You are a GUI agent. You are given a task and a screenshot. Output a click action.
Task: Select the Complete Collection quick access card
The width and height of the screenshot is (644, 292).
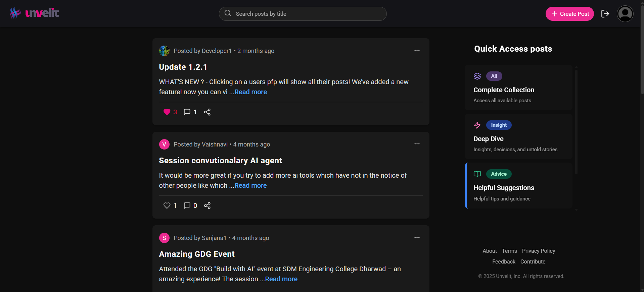518,88
